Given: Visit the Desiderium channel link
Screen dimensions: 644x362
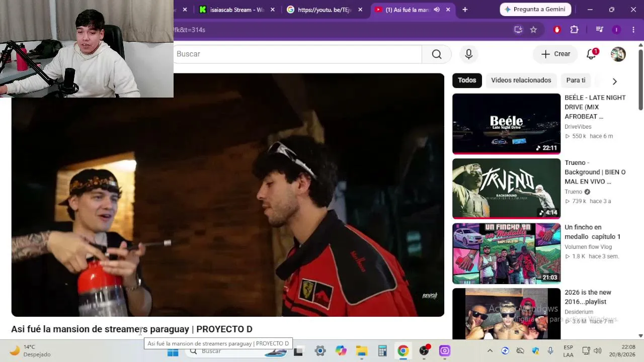Looking at the screenshot, I should click(x=579, y=312).
